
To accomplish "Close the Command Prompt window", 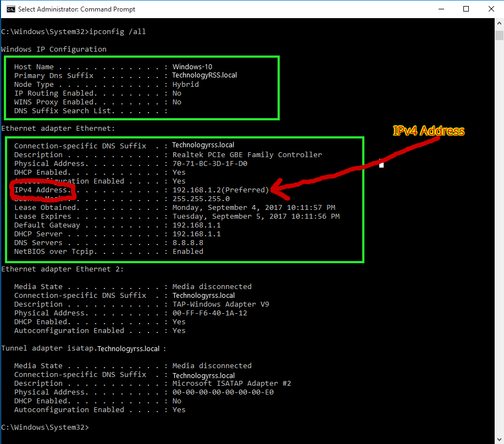I will (x=491, y=9).
